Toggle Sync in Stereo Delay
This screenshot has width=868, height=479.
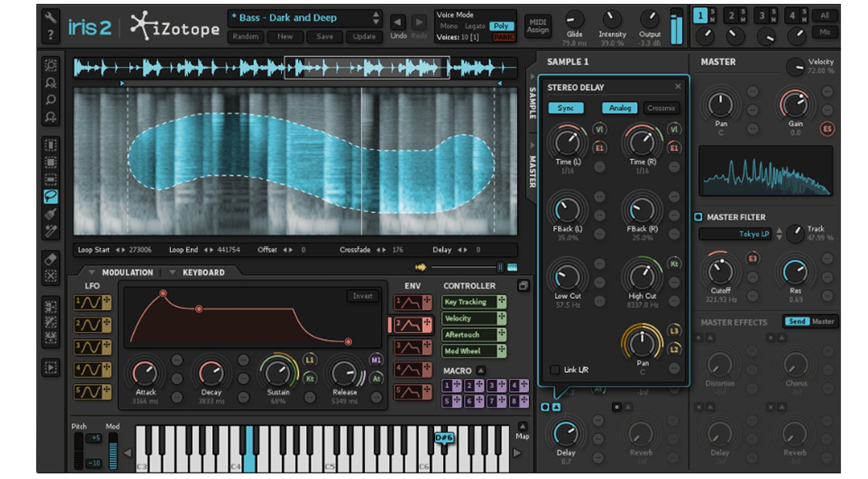pos(565,108)
